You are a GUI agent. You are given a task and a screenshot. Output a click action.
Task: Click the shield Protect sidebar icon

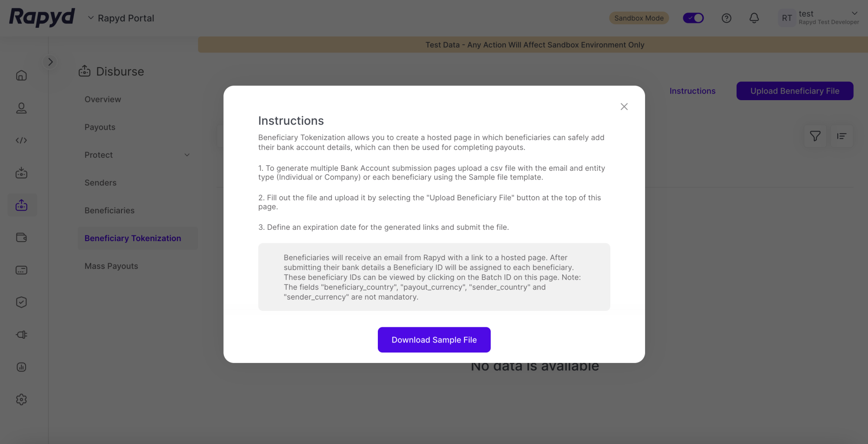point(21,302)
